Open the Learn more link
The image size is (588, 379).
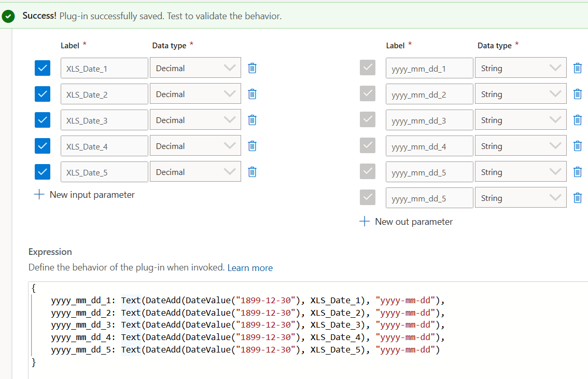tap(250, 268)
